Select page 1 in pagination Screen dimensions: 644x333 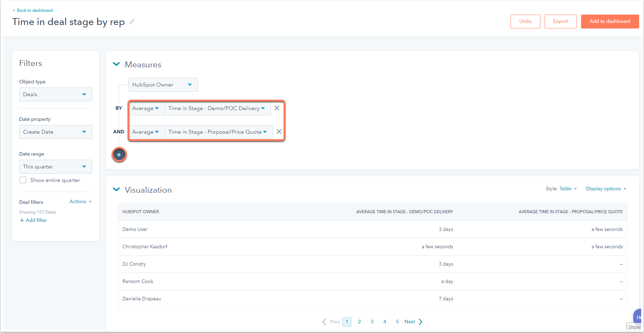[x=347, y=322]
